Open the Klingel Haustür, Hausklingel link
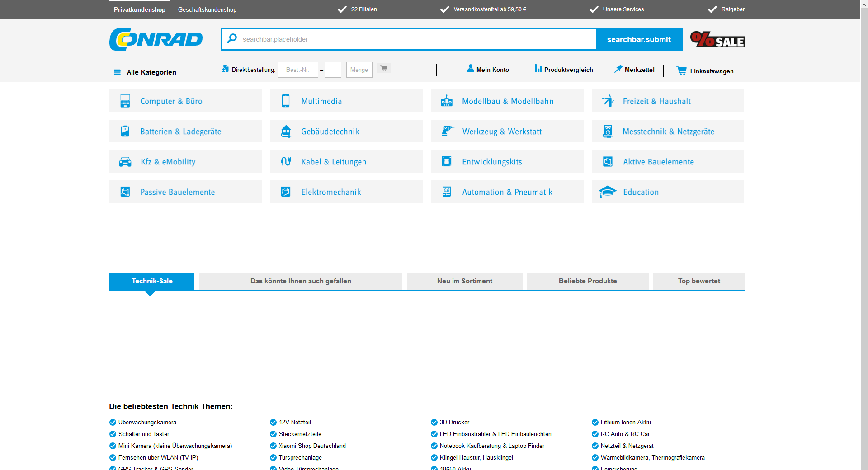The height and width of the screenshot is (470, 868). coord(476,458)
